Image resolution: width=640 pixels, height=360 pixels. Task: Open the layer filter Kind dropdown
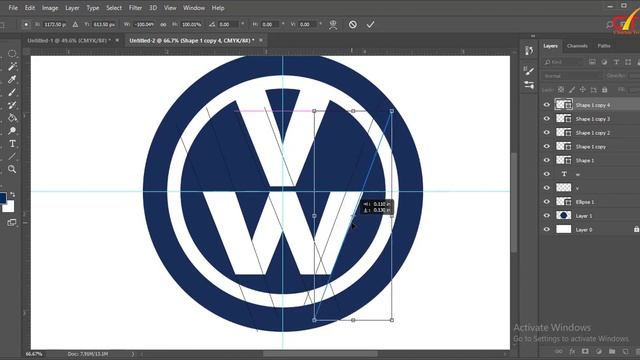coord(564,62)
